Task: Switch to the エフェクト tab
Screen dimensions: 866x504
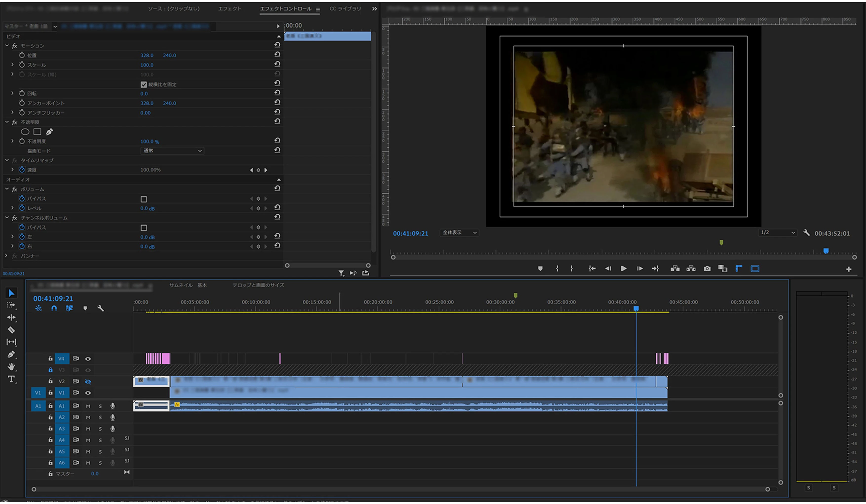Action: pyautogui.click(x=230, y=9)
